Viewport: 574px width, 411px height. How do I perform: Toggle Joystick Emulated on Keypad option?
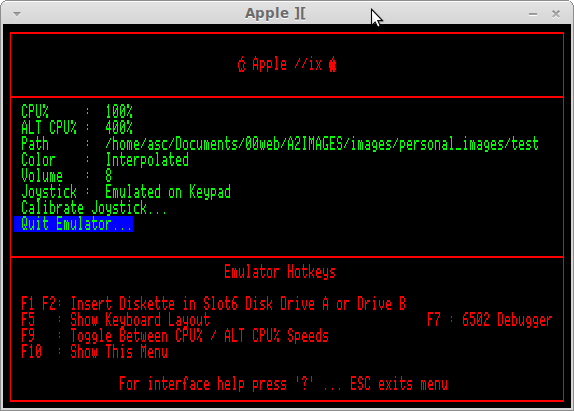(x=126, y=192)
